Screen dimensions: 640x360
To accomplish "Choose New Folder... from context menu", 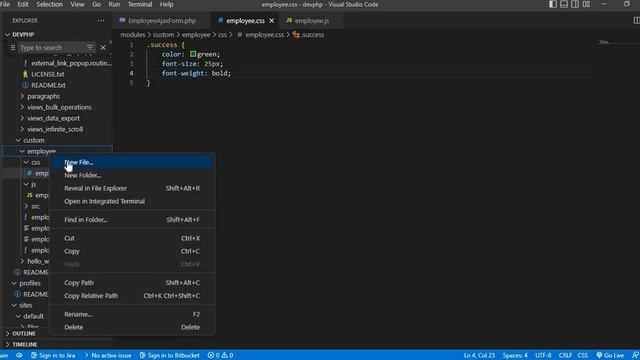I will coord(132,175).
